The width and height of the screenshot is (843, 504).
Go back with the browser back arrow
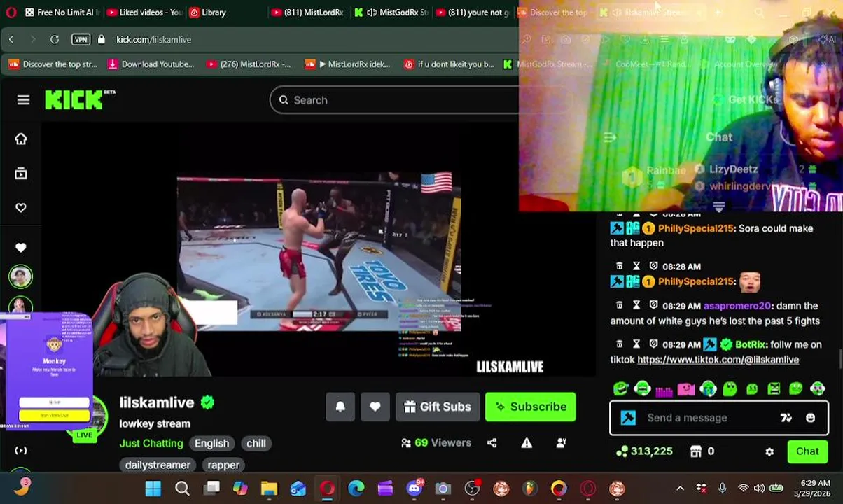click(x=11, y=39)
